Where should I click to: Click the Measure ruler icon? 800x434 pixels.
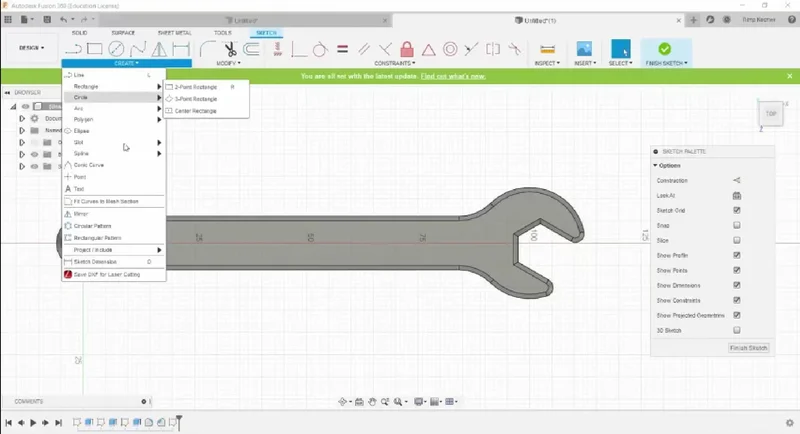(547, 49)
